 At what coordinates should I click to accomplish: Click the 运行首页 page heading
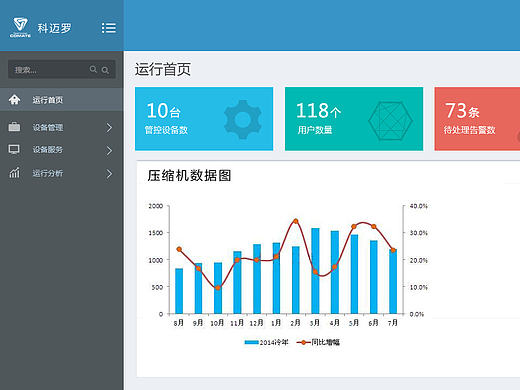point(163,70)
